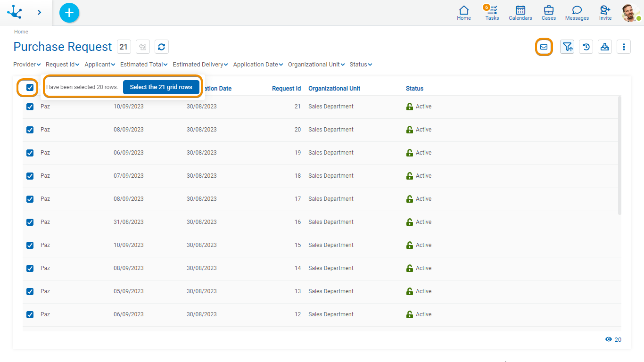Viewport: 644px width, 362px height.
Task: Toggle checkbox for request 15 row
Action: 30,245
